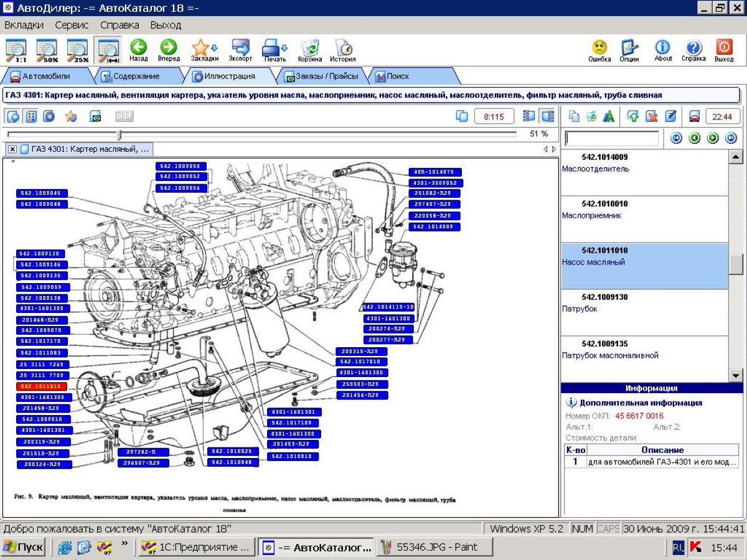Click the green up-arrow icon in parts panel
This screenshot has height=560, width=747.
pos(633,116)
